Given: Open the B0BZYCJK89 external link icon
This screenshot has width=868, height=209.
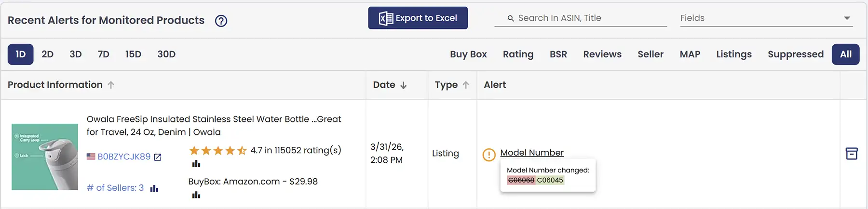Looking at the screenshot, I should [157, 157].
